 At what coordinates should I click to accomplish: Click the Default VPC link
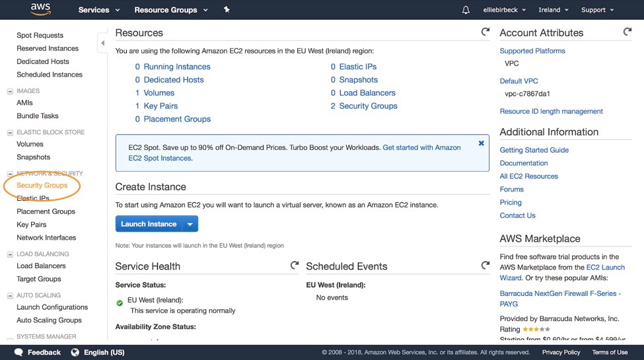click(519, 81)
